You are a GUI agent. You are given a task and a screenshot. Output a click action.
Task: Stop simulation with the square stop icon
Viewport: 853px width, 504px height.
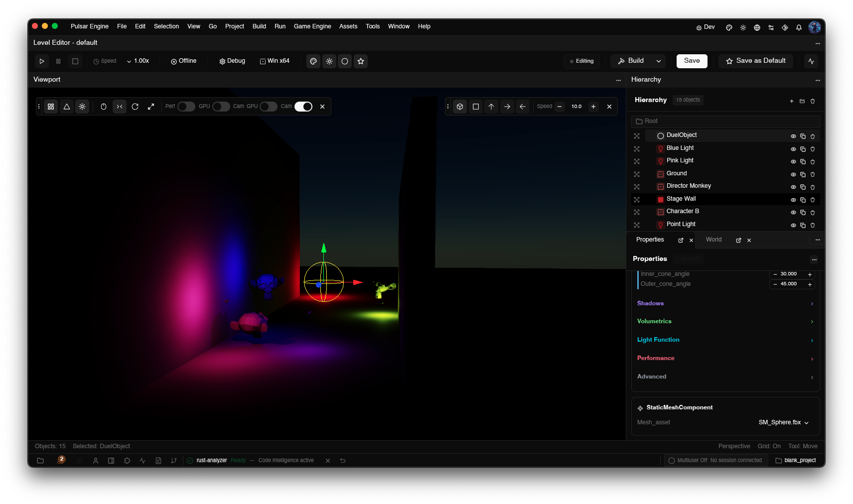coord(75,61)
